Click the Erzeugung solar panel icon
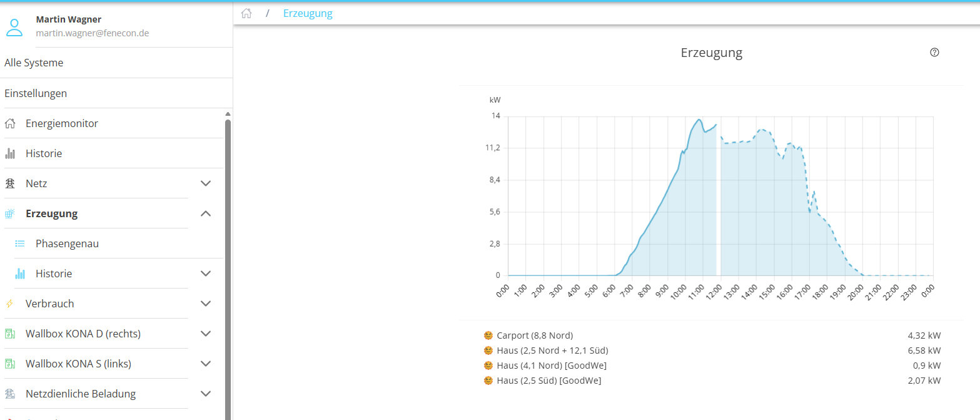This screenshot has width=980, height=420. (x=10, y=213)
